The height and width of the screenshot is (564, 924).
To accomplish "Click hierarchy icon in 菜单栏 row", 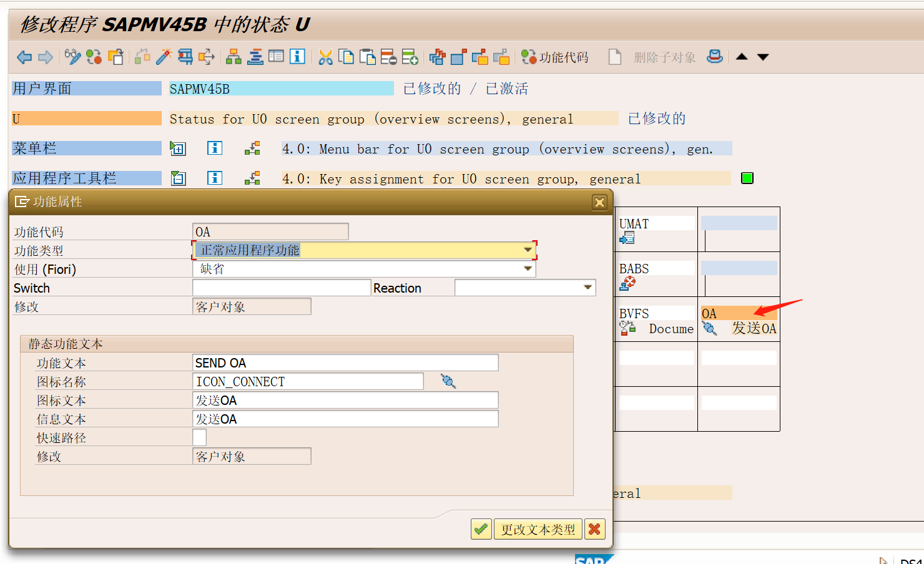I will tap(252, 148).
